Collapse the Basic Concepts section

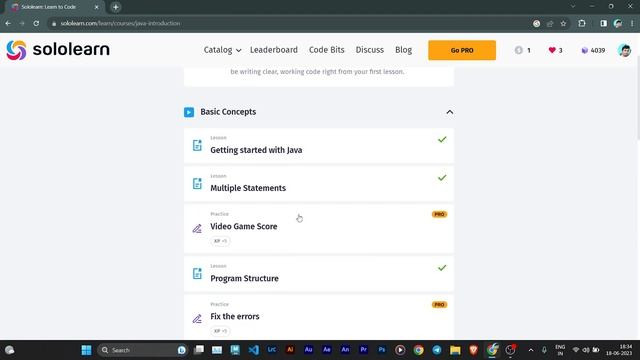pyautogui.click(x=449, y=112)
